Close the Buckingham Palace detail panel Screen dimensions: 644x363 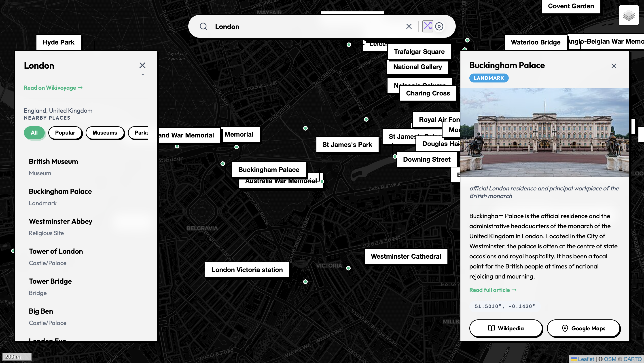[x=614, y=66]
